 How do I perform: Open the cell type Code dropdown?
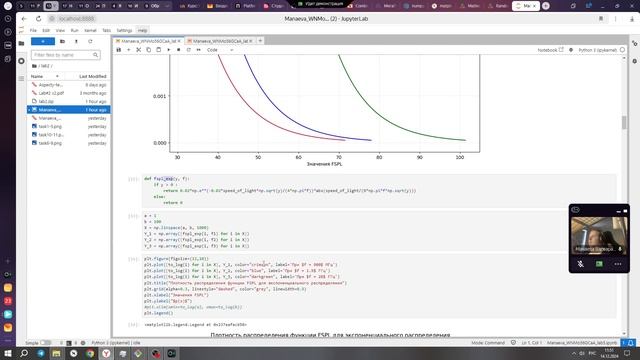pyautogui.click(x=220, y=50)
